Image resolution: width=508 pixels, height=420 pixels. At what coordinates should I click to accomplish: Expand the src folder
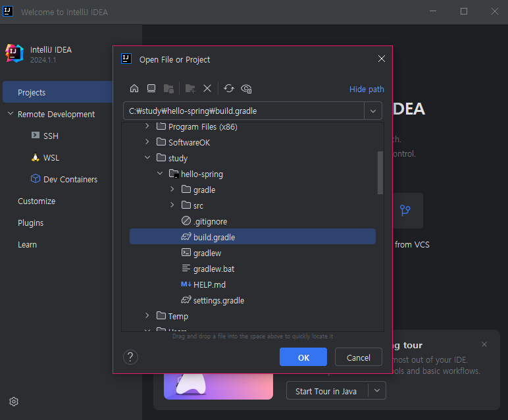click(172, 205)
